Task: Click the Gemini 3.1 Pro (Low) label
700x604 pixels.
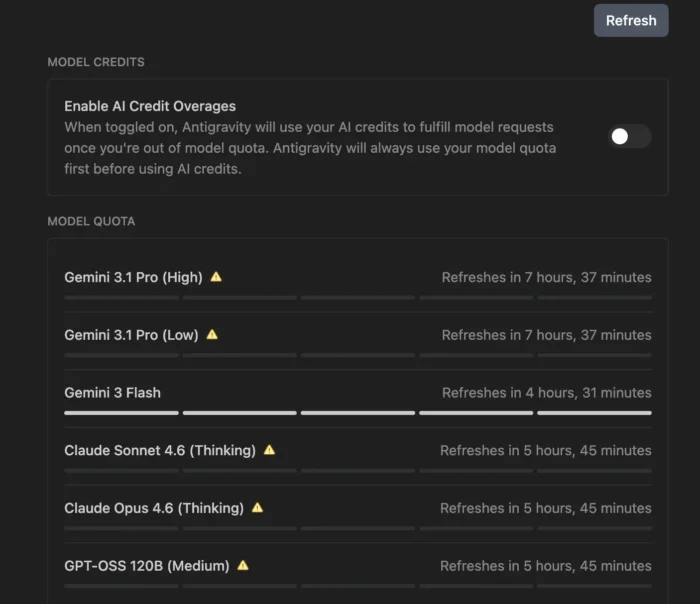Action: [131, 335]
